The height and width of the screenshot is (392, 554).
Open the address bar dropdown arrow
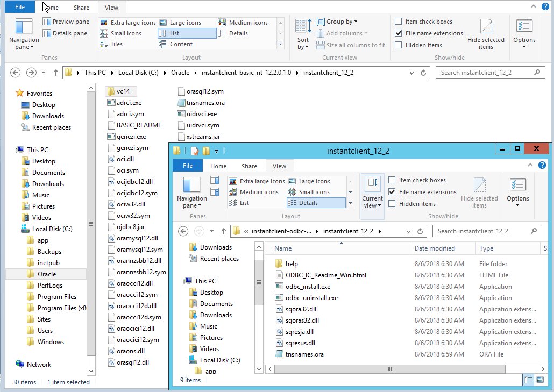[x=411, y=72]
